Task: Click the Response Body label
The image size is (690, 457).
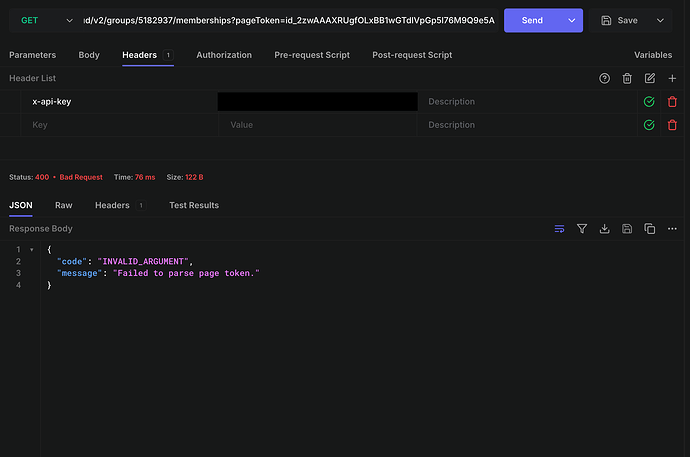Action: 41,229
